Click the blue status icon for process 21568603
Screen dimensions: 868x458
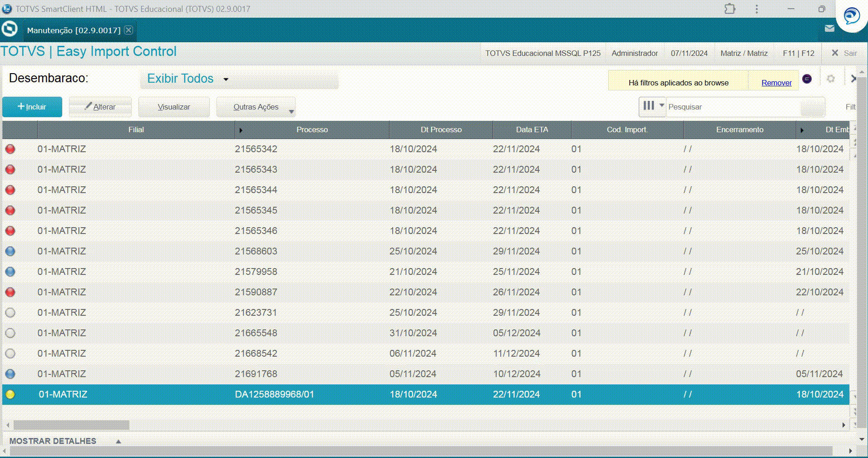pos(10,251)
